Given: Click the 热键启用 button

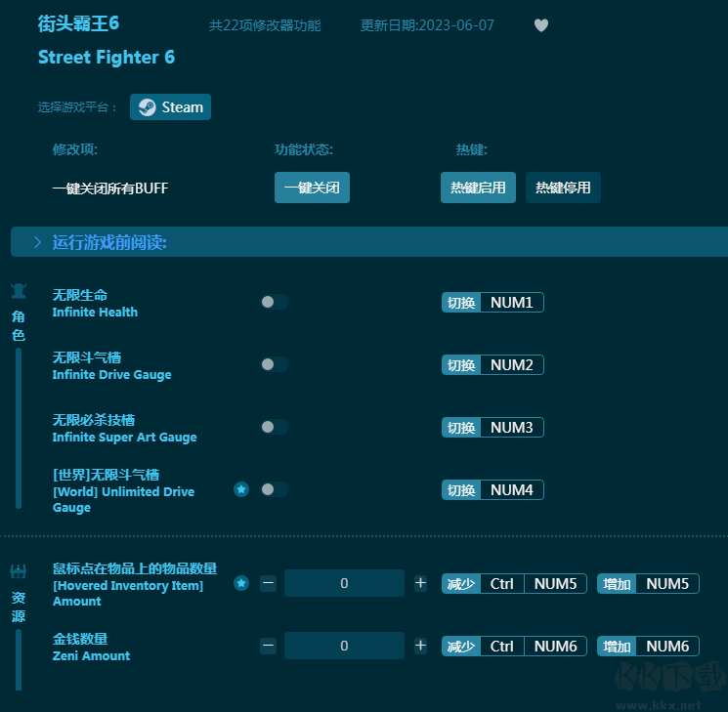Looking at the screenshot, I should [478, 188].
